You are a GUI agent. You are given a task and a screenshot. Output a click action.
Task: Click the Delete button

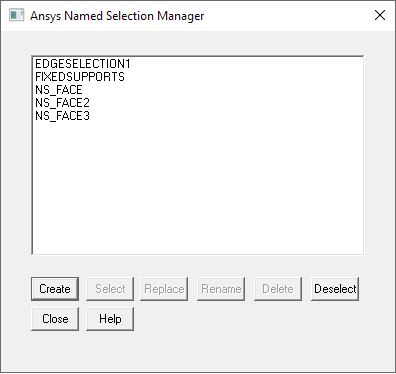pyautogui.click(x=278, y=289)
